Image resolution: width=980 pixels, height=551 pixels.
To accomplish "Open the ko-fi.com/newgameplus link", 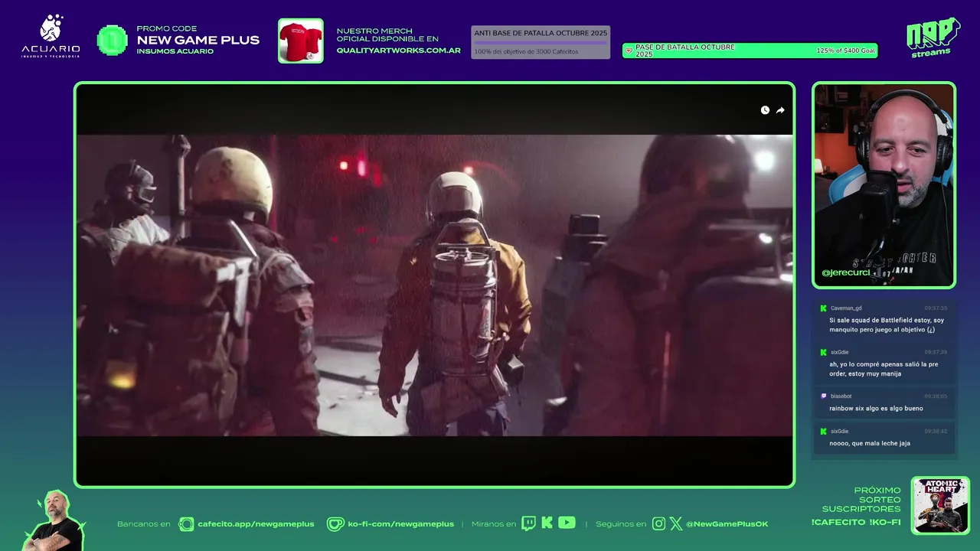I will [x=400, y=524].
